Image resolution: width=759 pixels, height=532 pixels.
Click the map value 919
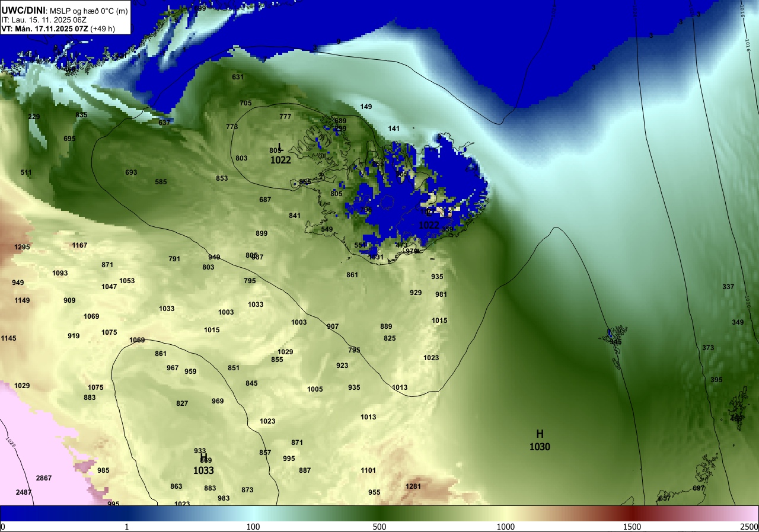tap(74, 336)
